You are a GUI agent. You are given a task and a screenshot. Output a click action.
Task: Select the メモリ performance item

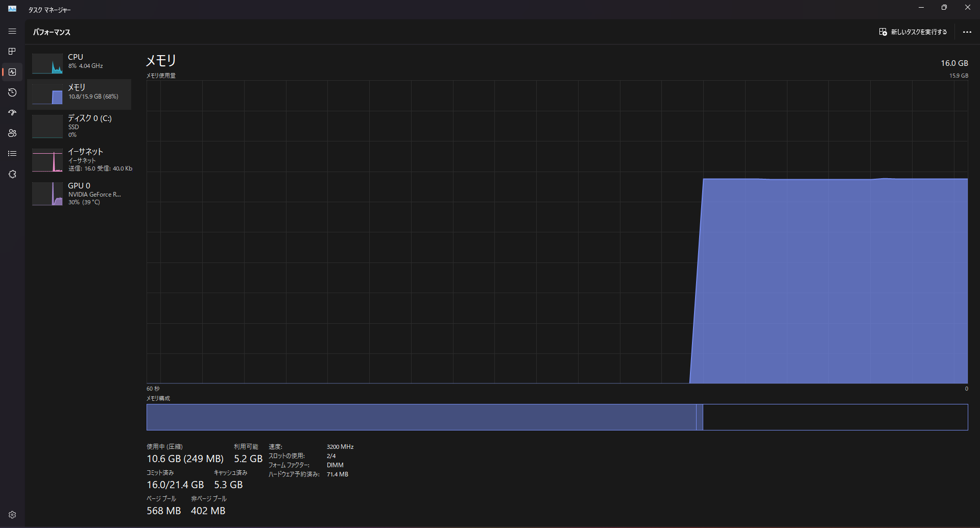79,94
